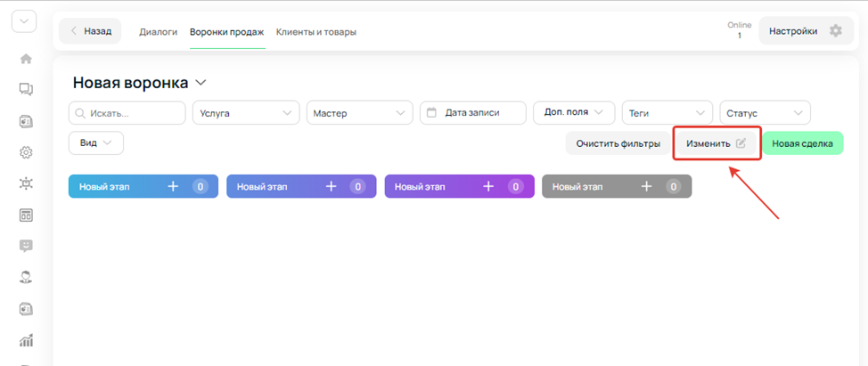Viewport: 868px width, 366px height.
Task: Expand the Доп. поля dropdown
Action: 574,112
